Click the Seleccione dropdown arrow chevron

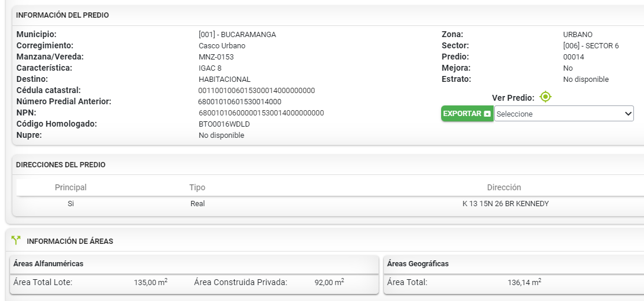628,114
